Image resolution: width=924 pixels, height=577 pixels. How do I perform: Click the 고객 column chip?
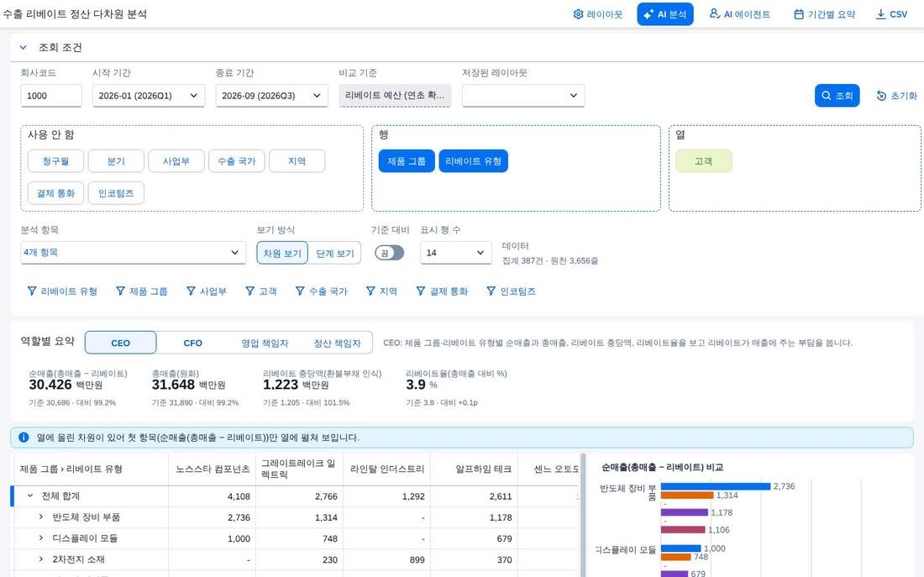point(704,161)
